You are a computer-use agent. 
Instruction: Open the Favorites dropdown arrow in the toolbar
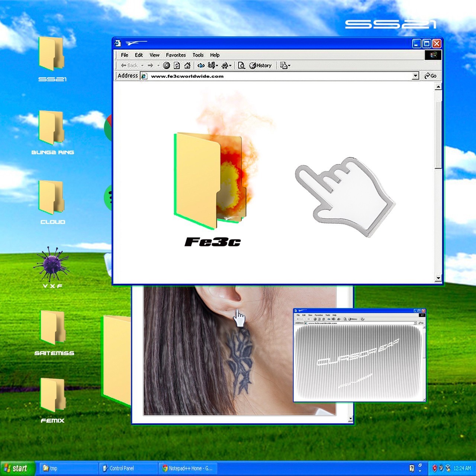[x=216, y=65]
